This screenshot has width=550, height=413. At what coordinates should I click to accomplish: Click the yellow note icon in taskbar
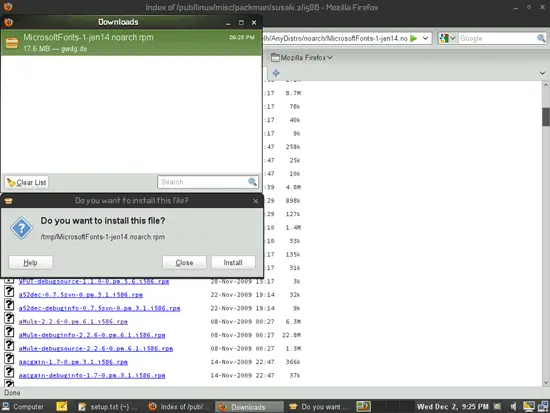click(x=62, y=406)
